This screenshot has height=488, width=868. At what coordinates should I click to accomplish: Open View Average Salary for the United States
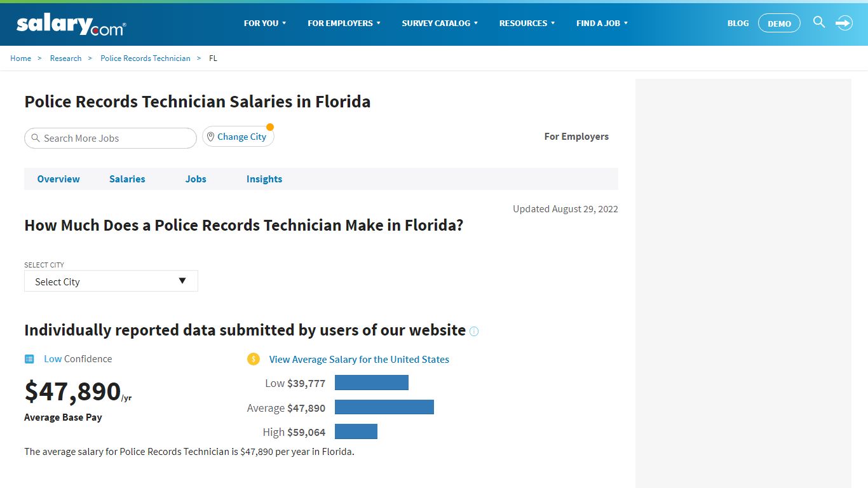pyautogui.click(x=359, y=360)
